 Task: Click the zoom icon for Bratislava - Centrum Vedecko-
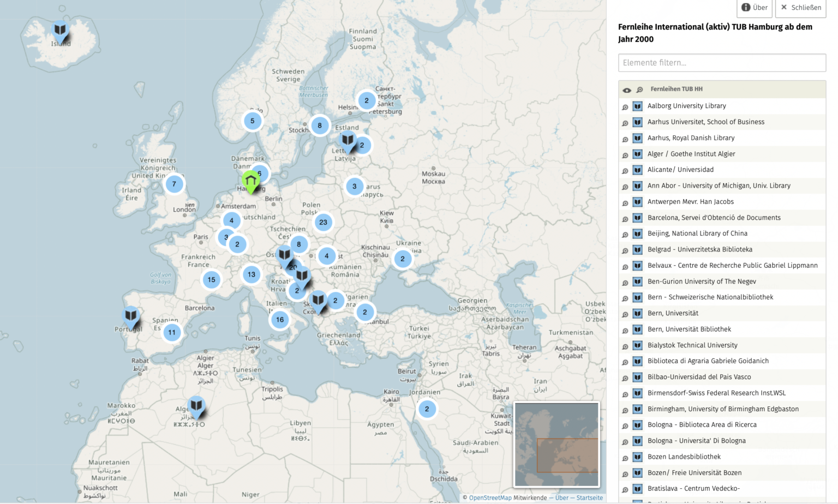click(x=625, y=490)
